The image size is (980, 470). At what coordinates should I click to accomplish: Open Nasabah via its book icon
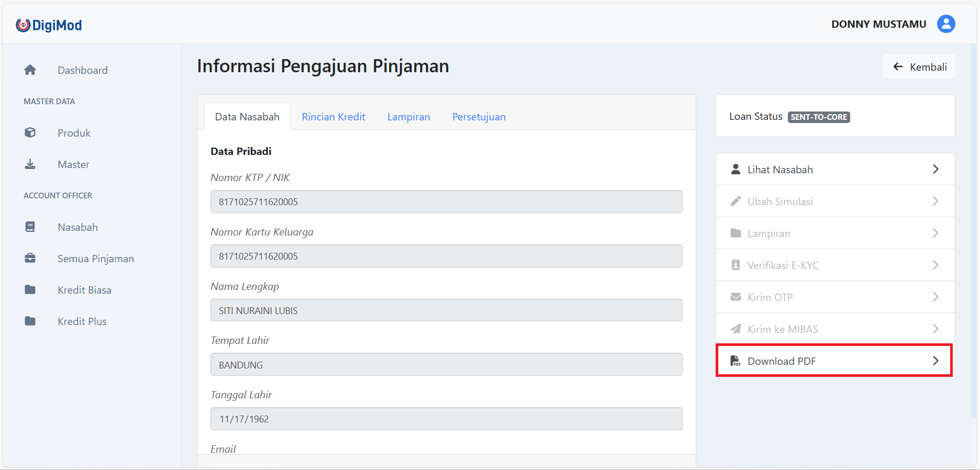coord(30,227)
